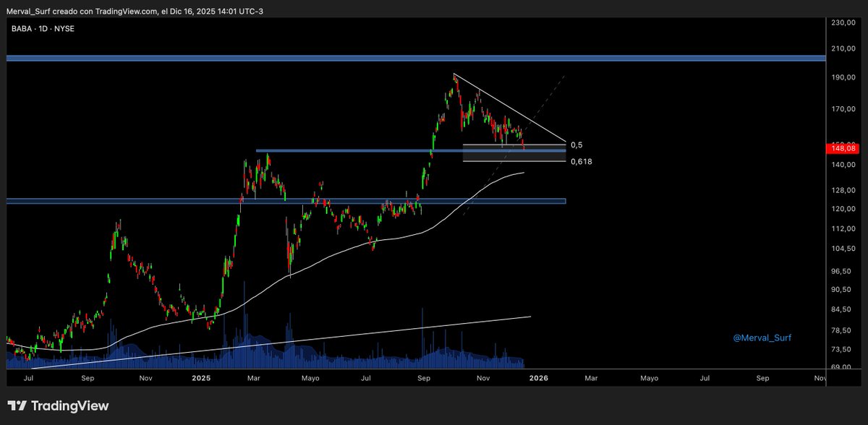Viewport: 868px width, 425px height.
Task: Click the 84,50 price axis label
Action: coord(843,309)
